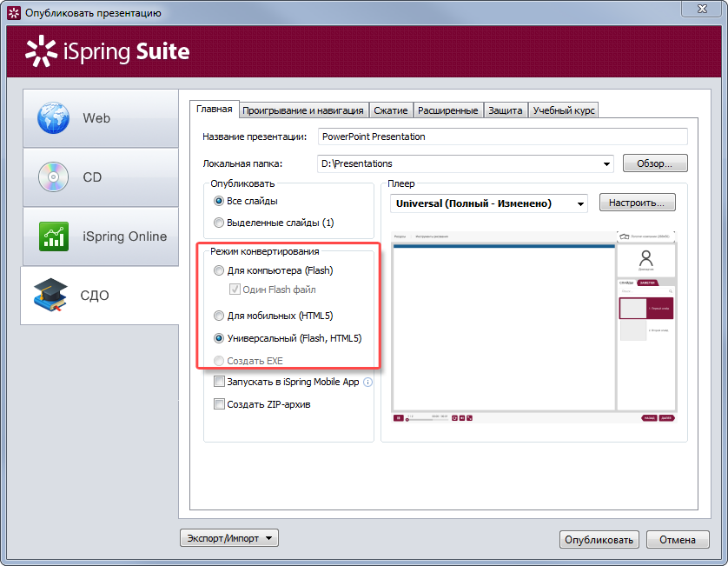Enable Запускать в iSpring Mobile App
The height and width of the screenshot is (566, 728).
pyautogui.click(x=219, y=382)
